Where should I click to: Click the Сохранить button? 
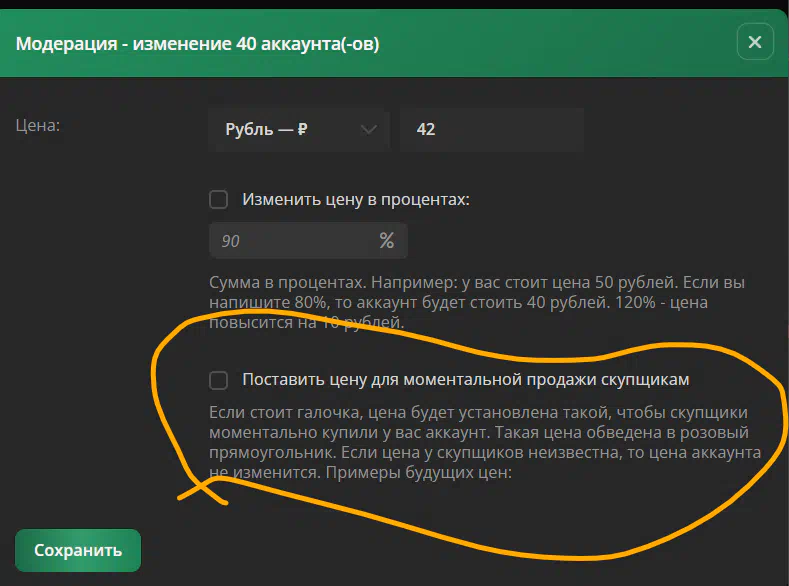pyautogui.click(x=78, y=550)
